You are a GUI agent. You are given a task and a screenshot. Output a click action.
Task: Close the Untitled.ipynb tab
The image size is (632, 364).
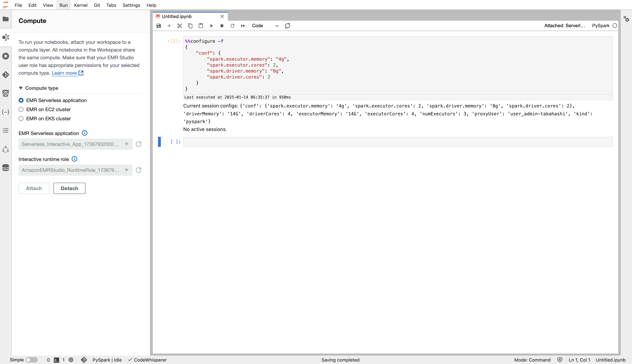222,16
